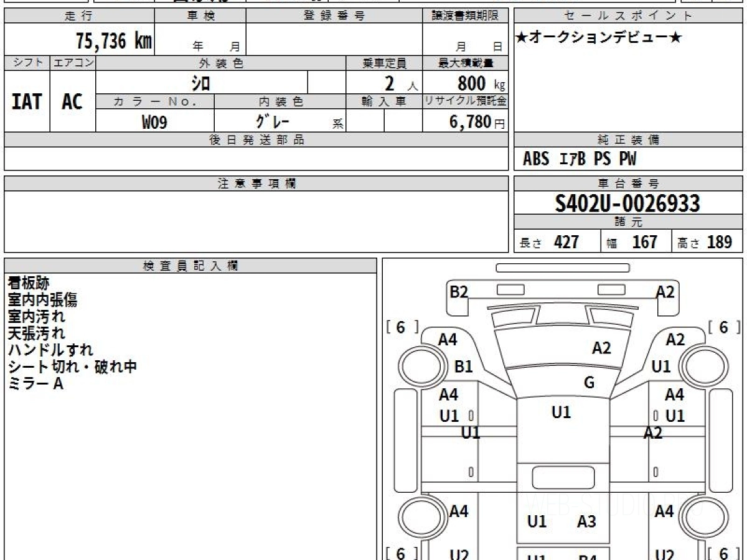747x560 pixels.
Task: Select the IAT shift value
Action: click(x=27, y=101)
